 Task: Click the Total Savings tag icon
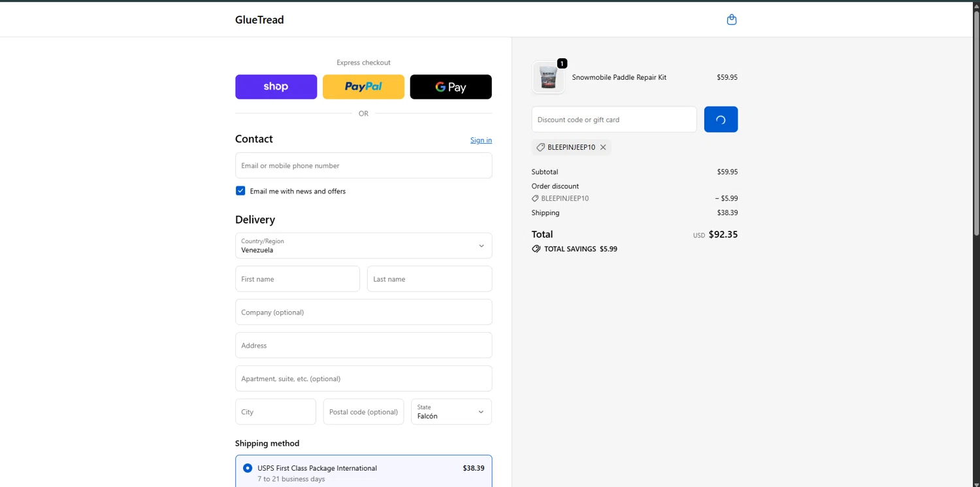536,249
